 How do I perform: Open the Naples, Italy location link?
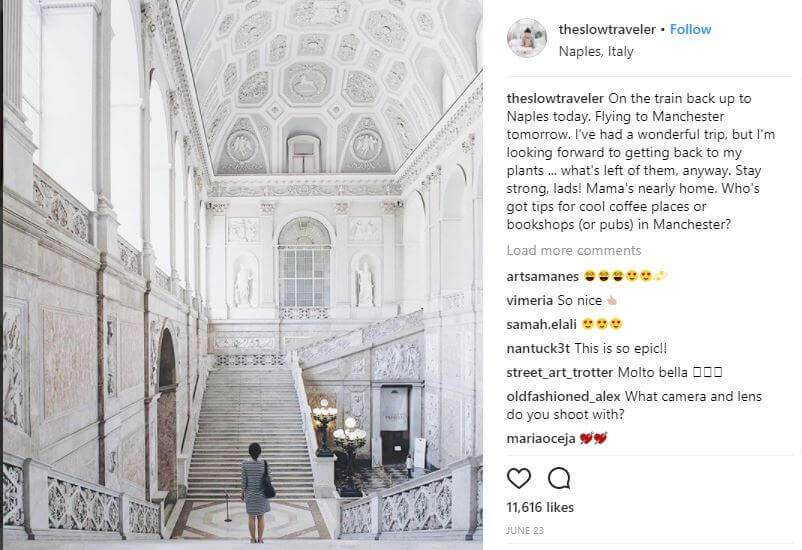(596, 52)
